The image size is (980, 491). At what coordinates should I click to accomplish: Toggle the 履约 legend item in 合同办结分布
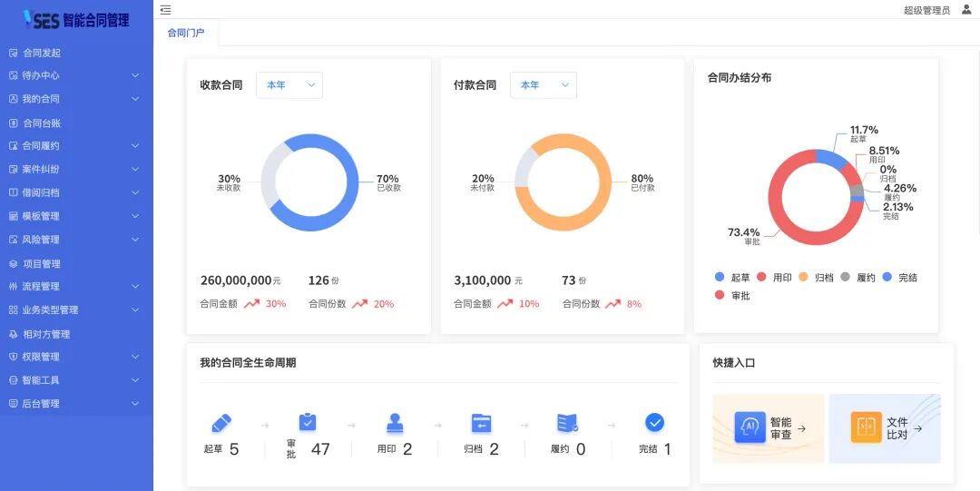tap(857, 277)
